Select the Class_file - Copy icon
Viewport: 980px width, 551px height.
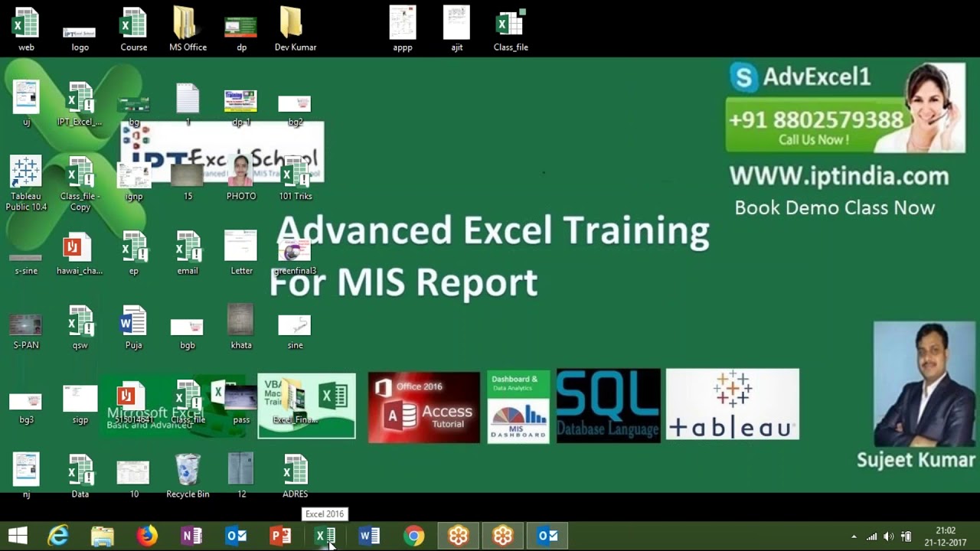[80, 184]
